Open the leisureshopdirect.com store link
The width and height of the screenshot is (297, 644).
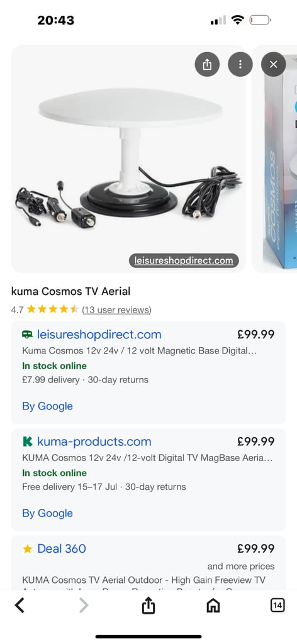99,335
